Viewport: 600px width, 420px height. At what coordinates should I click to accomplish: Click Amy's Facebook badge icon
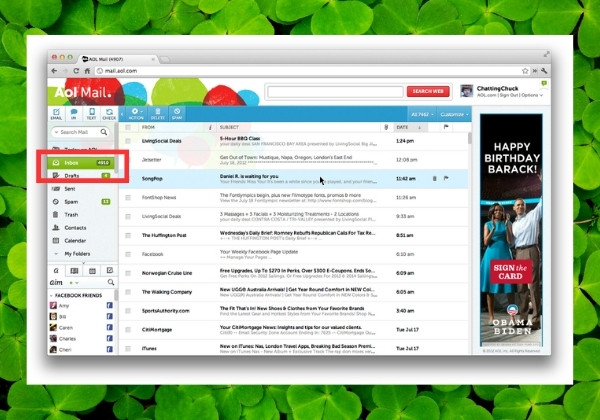[x=109, y=305]
